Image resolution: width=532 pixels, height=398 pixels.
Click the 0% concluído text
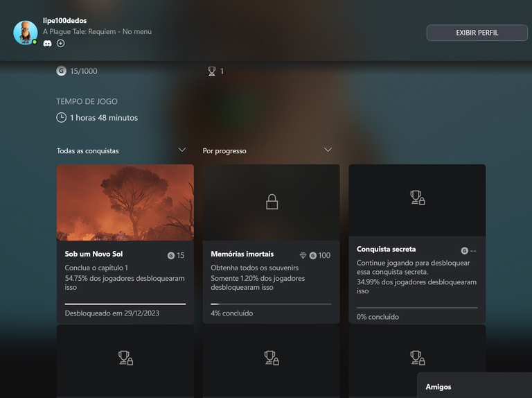[378, 317]
